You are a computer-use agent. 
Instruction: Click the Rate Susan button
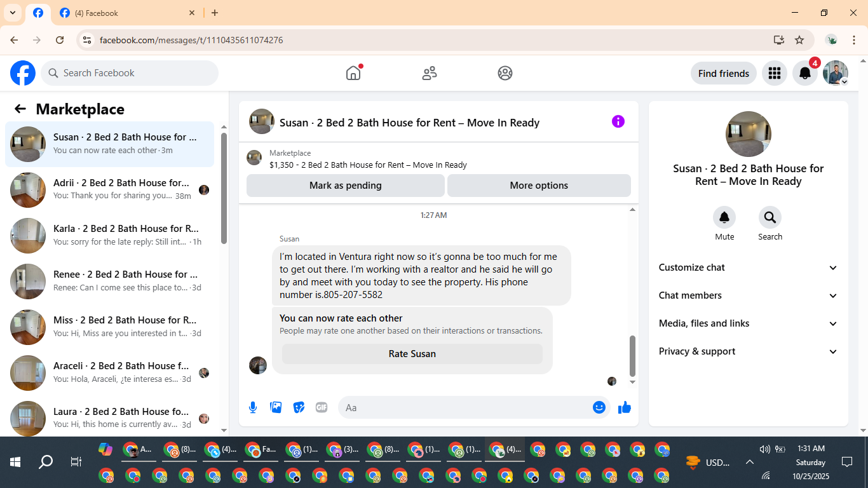coord(412,354)
